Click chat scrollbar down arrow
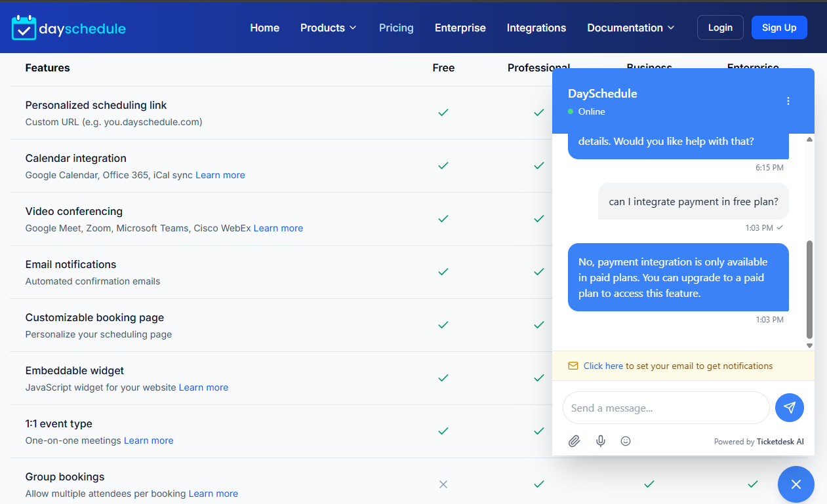The width and height of the screenshot is (827, 504). pos(809,345)
